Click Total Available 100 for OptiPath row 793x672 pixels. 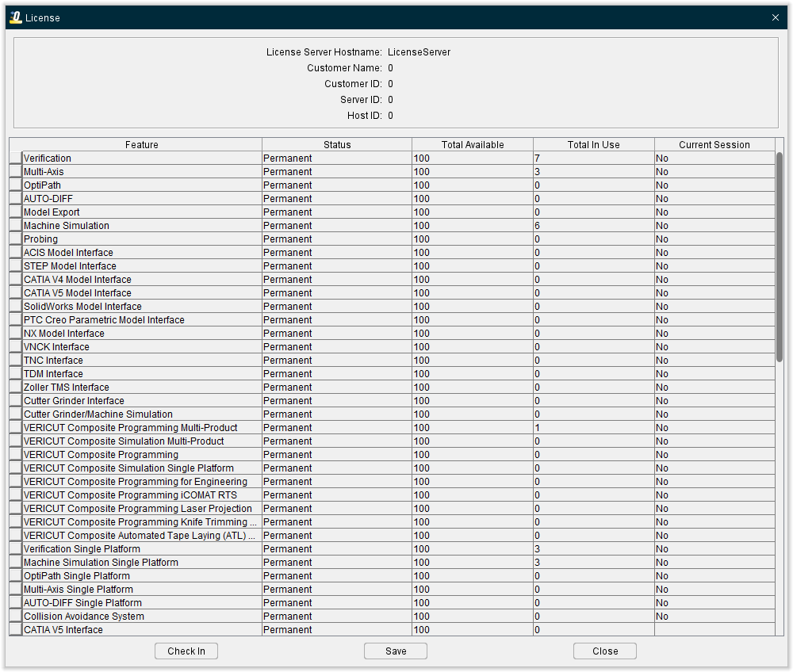(473, 185)
